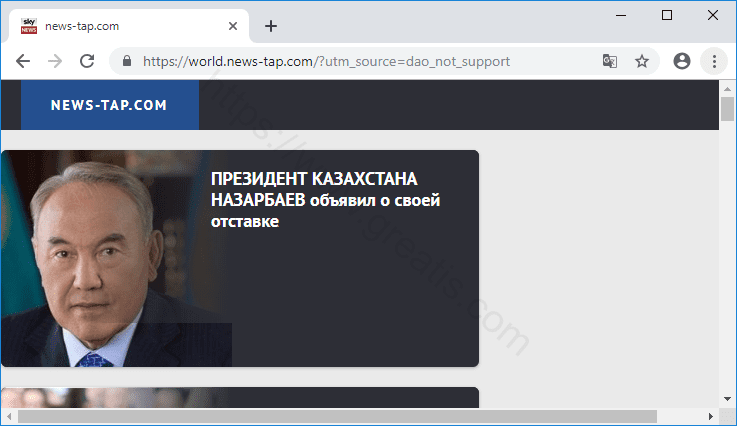737x426 pixels.
Task: Open a new tab with plus button
Action: 271,26
